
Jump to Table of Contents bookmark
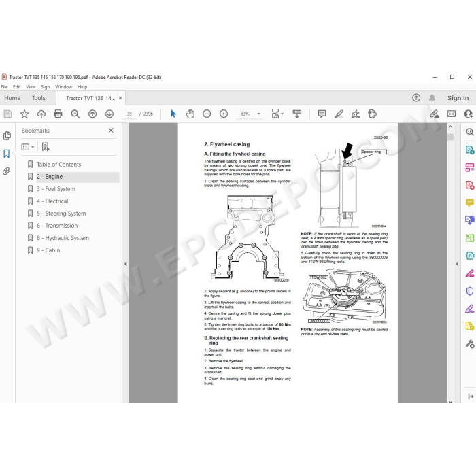[x=59, y=165]
